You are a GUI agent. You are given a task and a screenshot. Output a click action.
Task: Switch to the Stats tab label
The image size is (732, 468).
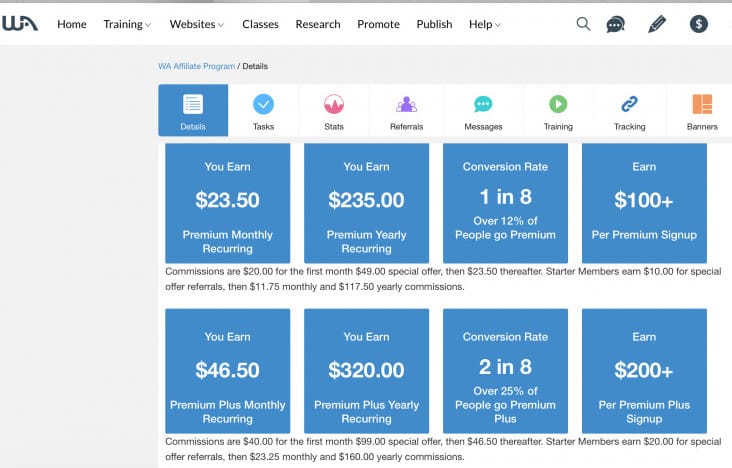[x=334, y=127]
